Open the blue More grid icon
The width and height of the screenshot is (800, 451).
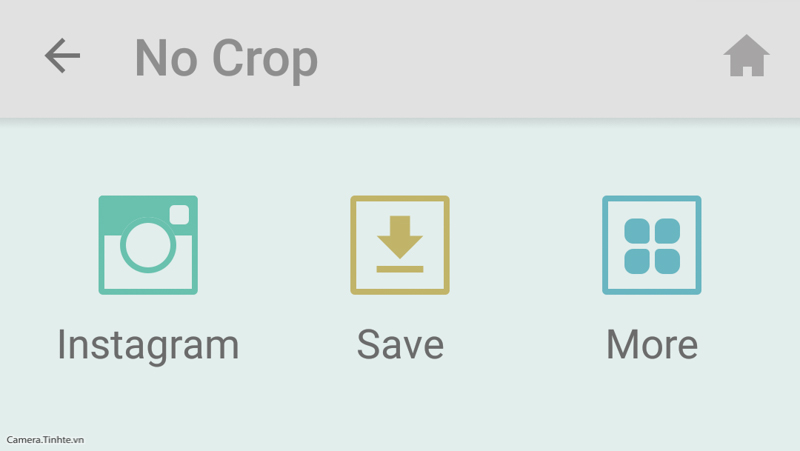tap(652, 245)
